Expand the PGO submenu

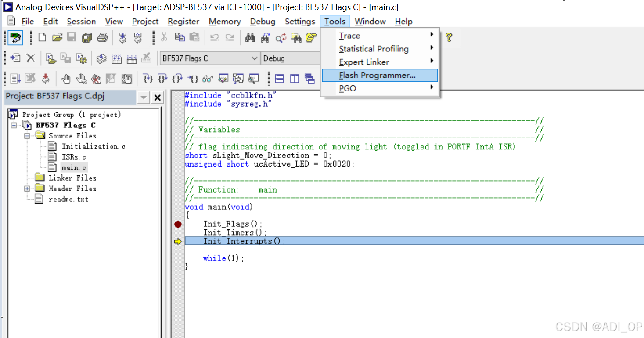[380, 88]
